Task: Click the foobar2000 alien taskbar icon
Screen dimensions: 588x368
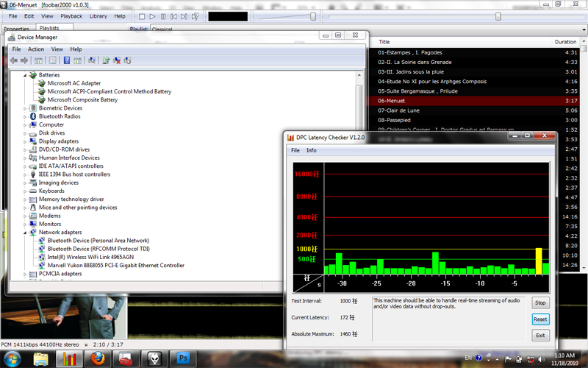Action: (x=154, y=359)
